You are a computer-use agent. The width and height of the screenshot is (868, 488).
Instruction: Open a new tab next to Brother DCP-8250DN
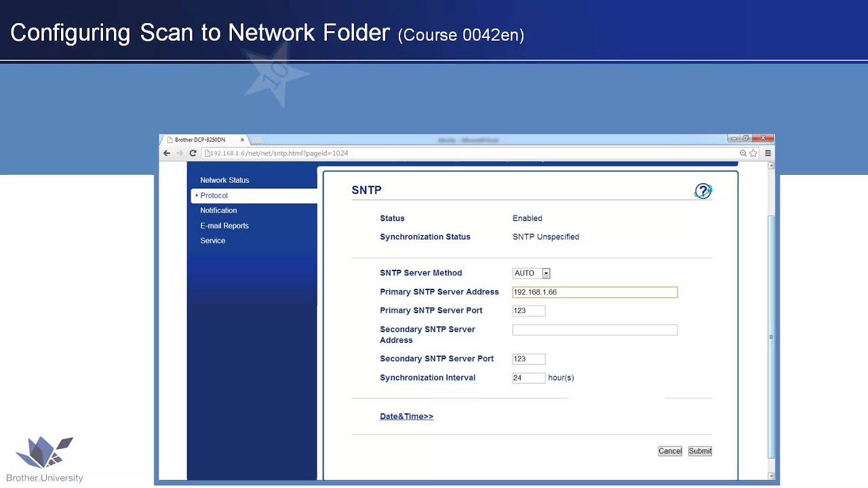(257, 140)
